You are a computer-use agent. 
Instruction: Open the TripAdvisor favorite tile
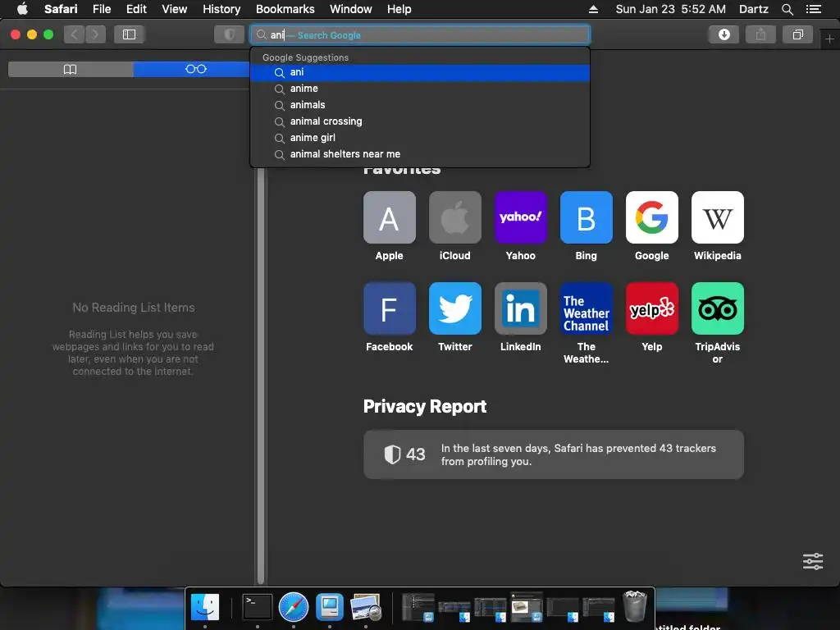[x=717, y=308]
